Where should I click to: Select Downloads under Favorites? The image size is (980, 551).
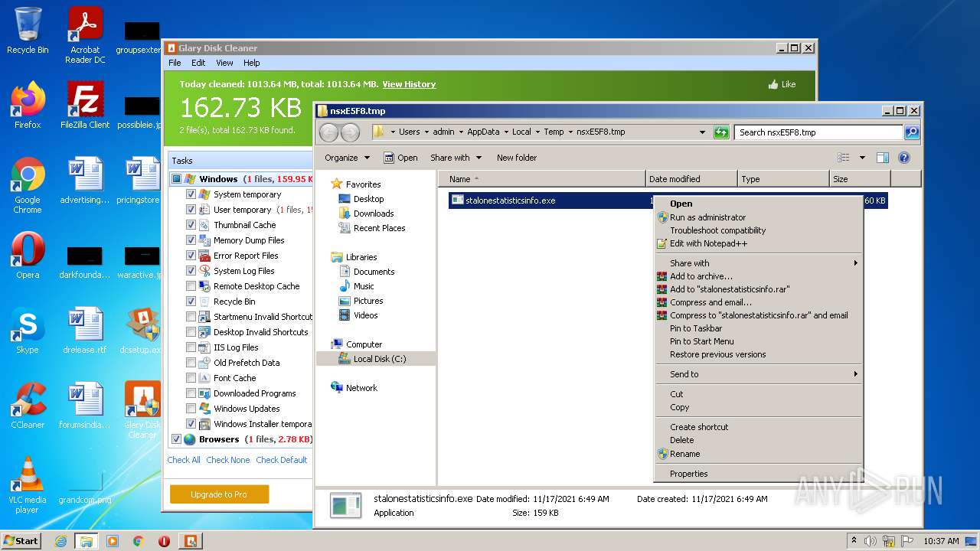tap(374, 214)
